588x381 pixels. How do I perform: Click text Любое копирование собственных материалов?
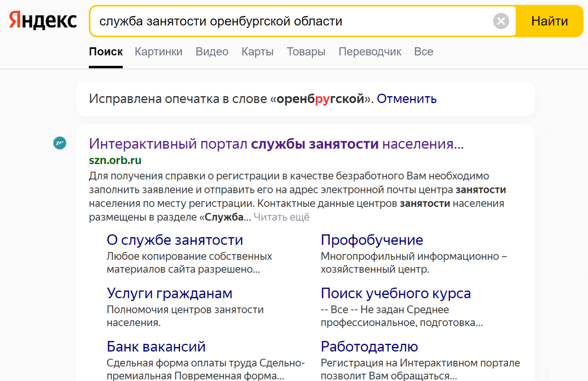189,263
